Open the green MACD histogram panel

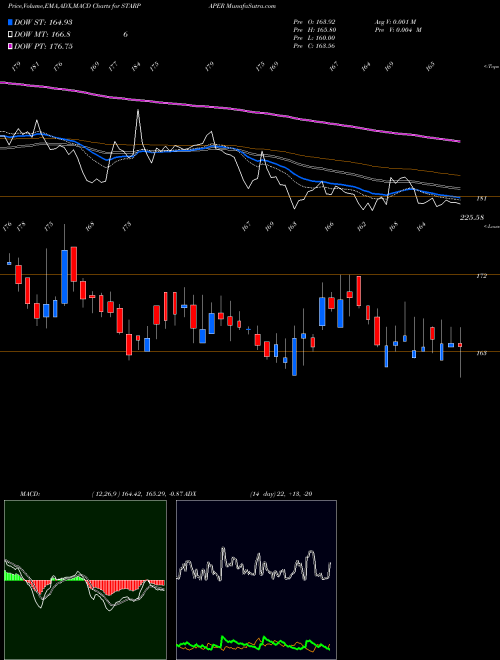click(85, 580)
